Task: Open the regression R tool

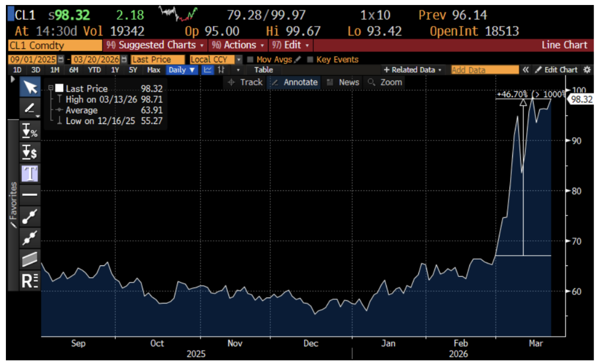Action: (30, 281)
